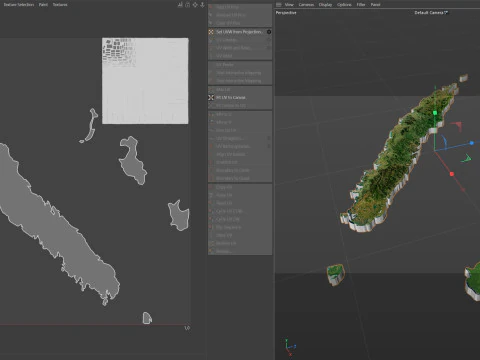Click the lock icon in UV editor header
This screenshot has width=480, height=360.
[187, 5]
